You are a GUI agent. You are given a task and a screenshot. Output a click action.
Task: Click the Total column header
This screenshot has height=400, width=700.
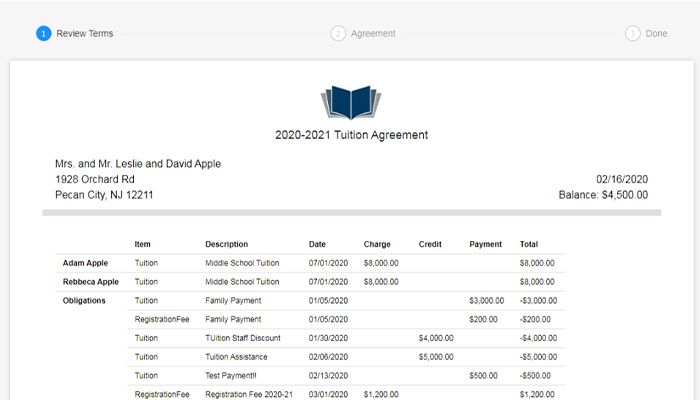529,244
